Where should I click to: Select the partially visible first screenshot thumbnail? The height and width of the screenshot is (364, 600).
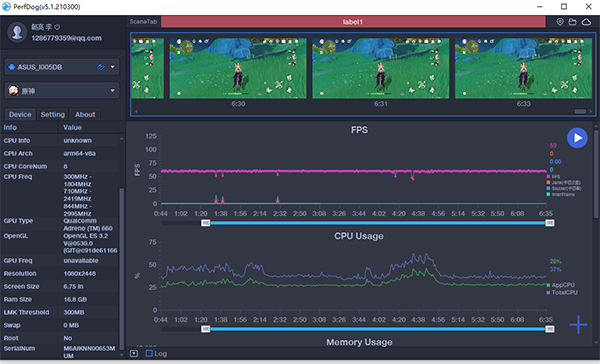[147, 68]
